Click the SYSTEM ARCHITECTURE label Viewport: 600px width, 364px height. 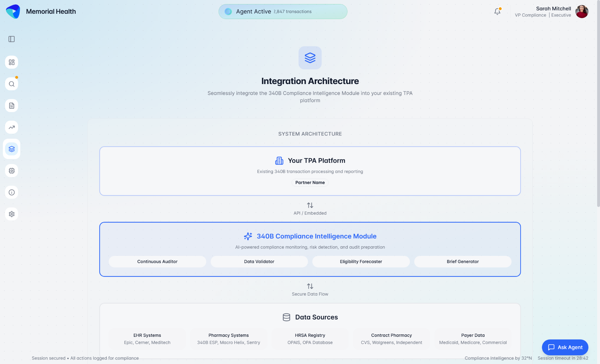pos(310,134)
